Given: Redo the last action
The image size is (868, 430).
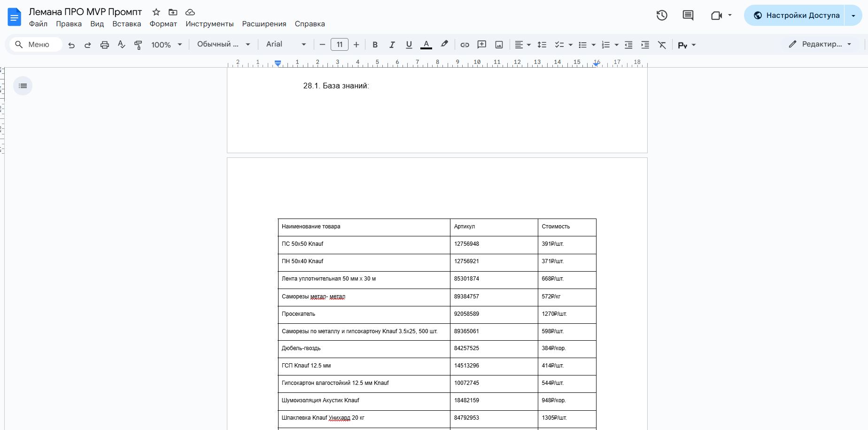Looking at the screenshot, I should (x=87, y=45).
